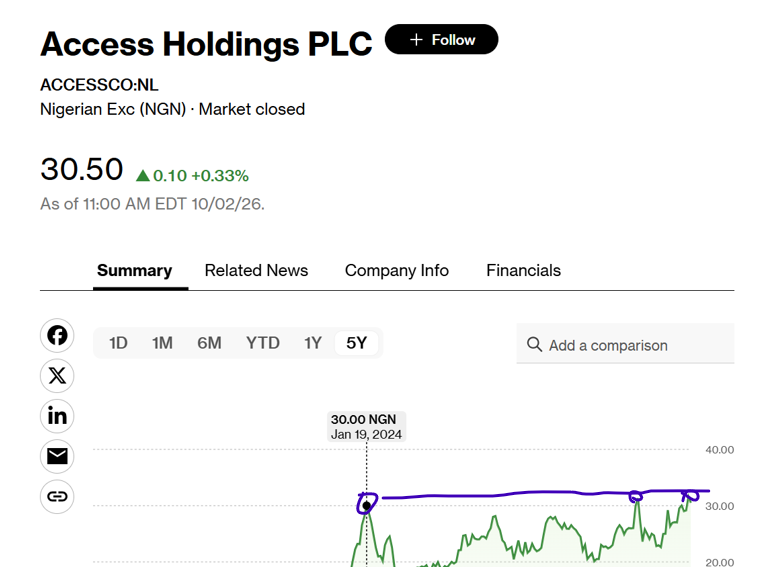Share on X (Twitter) icon
The height and width of the screenshot is (579, 760).
57,376
